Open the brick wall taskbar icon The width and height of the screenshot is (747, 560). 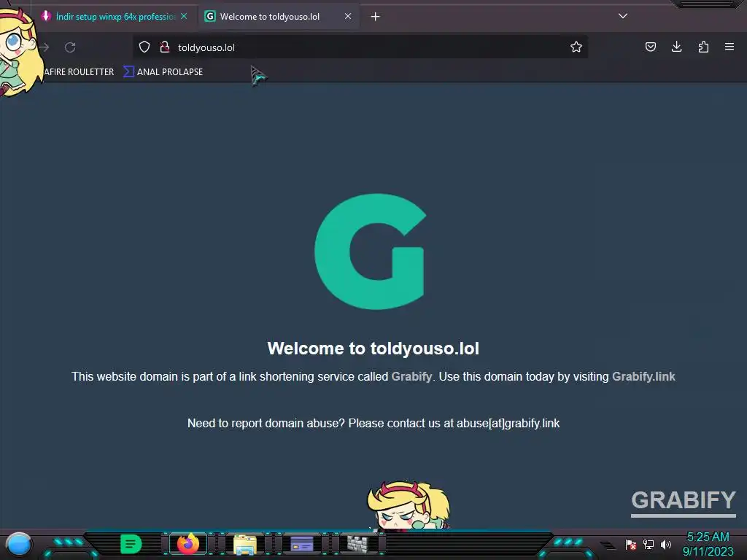pos(357,544)
